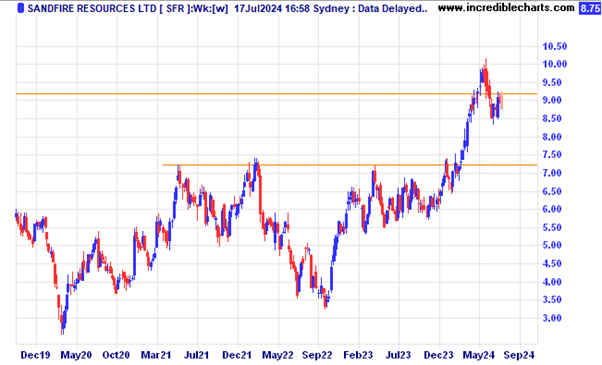602x365 pixels.
Task: Click the Jul23 date axis label
Action: tap(398, 355)
